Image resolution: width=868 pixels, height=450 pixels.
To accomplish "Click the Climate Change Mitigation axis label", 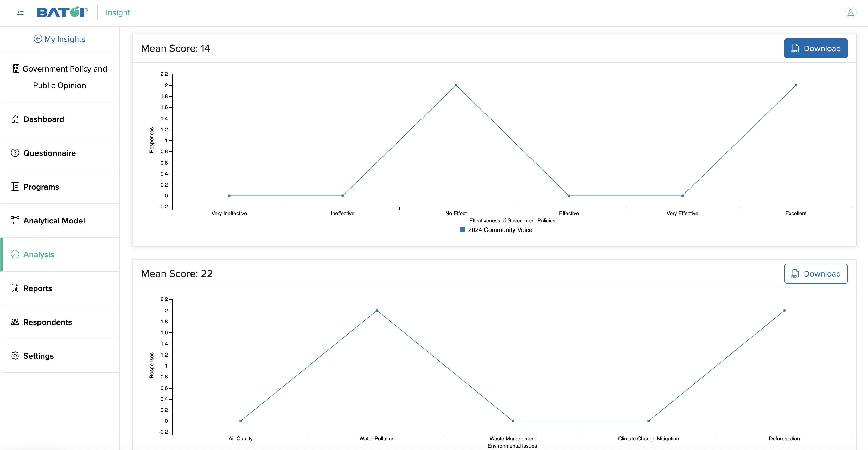I will click(648, 439).
